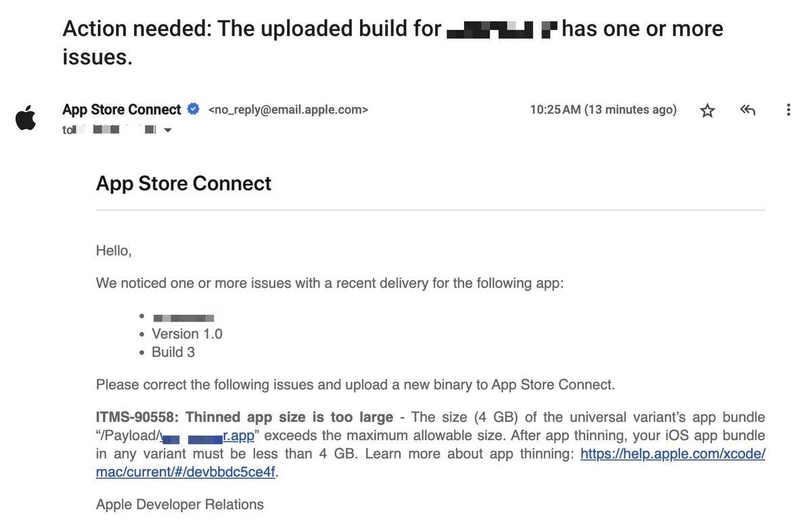The height and width of the screenshot is (530, 812).
Task: Click the Apple Developer Relations signature
Action: click(180, 504)
